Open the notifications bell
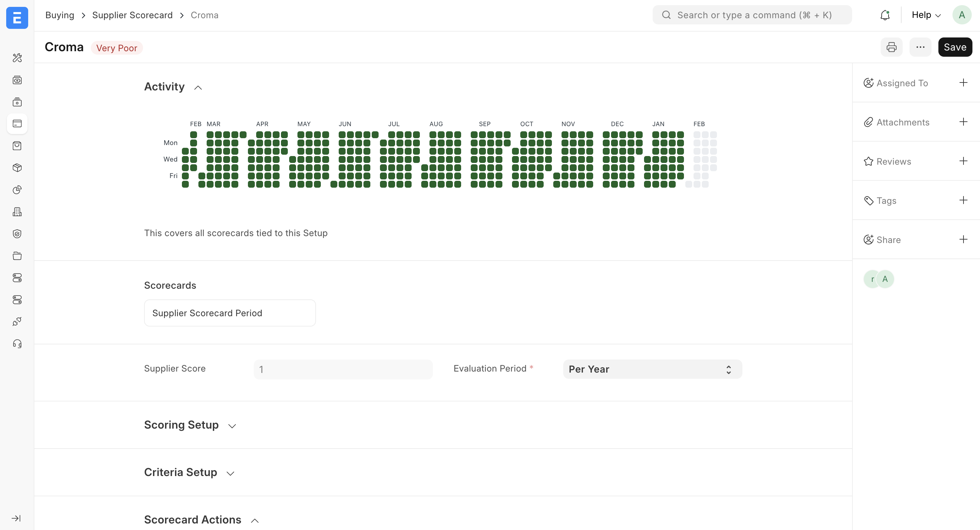The height and width of the screenshot is (530, 980). coord(885,15)
